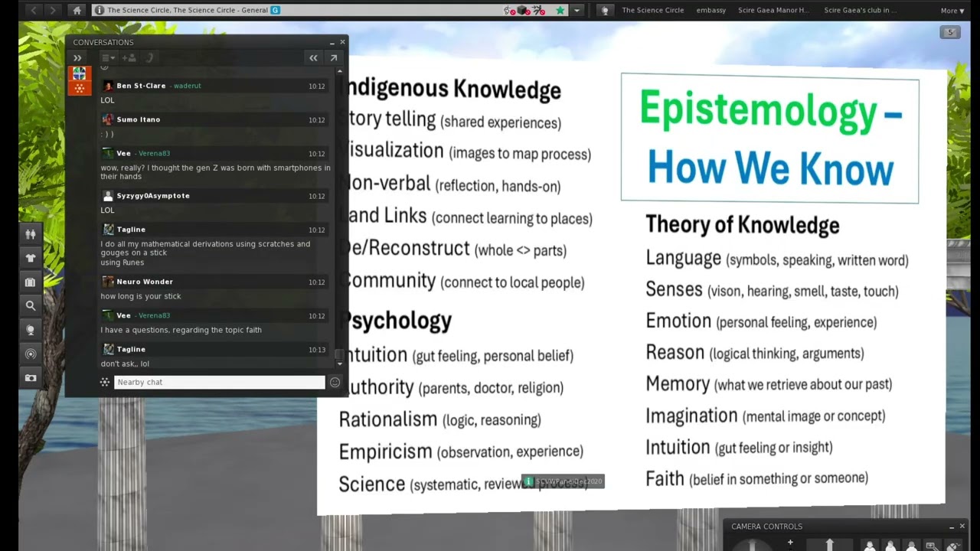
Task: Open the Search magnifier toolbar icon
Action: click(x=31, y=305)
